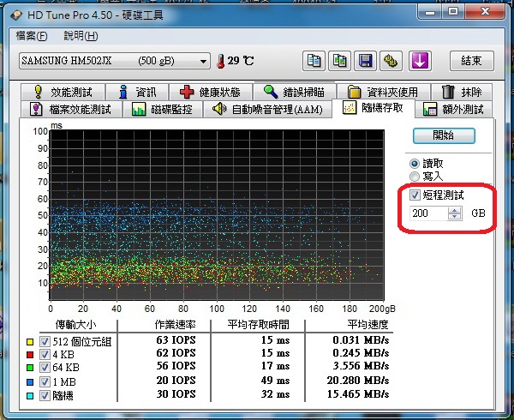
Task: Click the 200 GB short stroke input field
Action: pos(429,213)
